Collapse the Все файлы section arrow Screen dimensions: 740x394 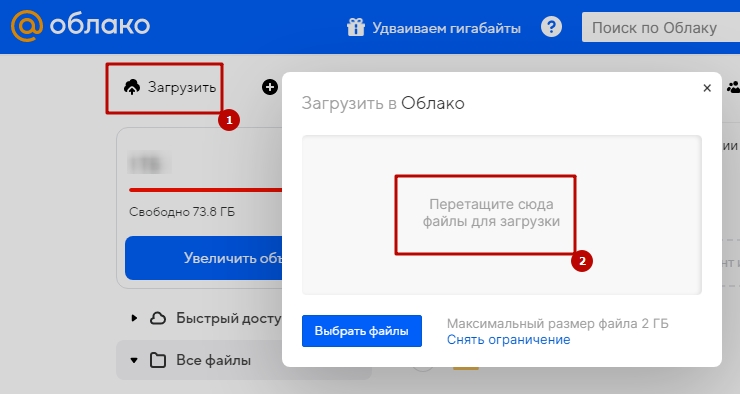click(134, 360)
